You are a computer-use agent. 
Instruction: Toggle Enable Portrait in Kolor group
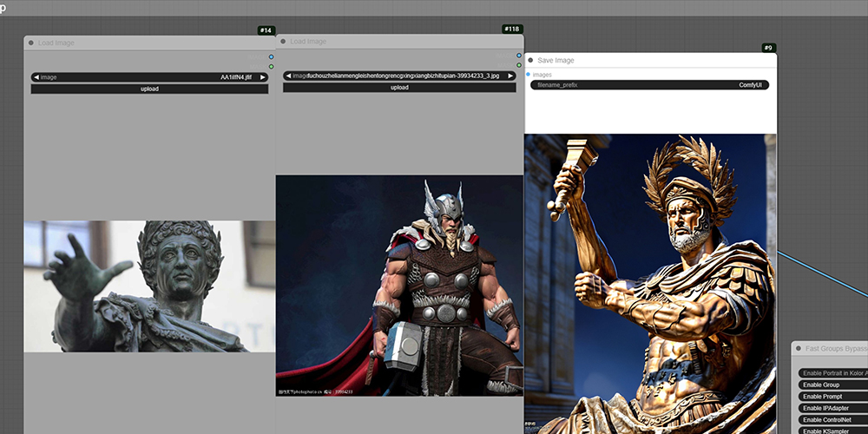click(x=833, y=373)
